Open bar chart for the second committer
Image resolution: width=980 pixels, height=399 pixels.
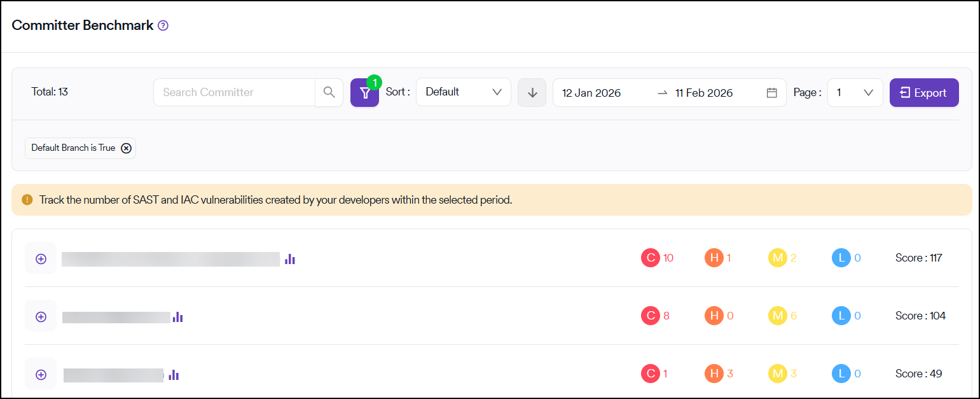[178, 317]
